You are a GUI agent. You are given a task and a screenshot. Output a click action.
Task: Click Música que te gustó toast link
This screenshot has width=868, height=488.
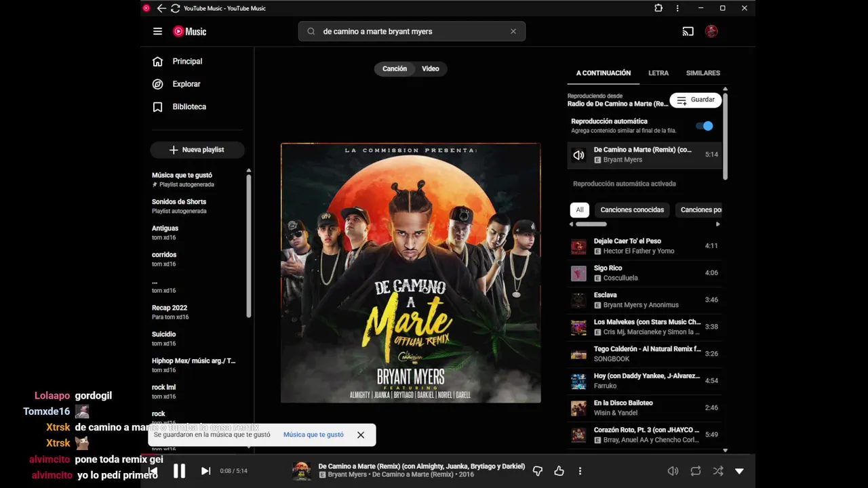coord(313,434)
